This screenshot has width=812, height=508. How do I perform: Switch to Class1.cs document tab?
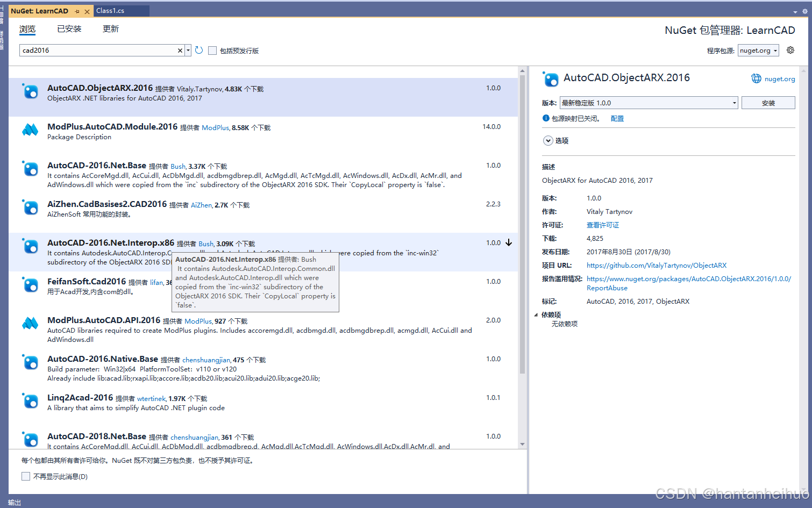[121, 11]
